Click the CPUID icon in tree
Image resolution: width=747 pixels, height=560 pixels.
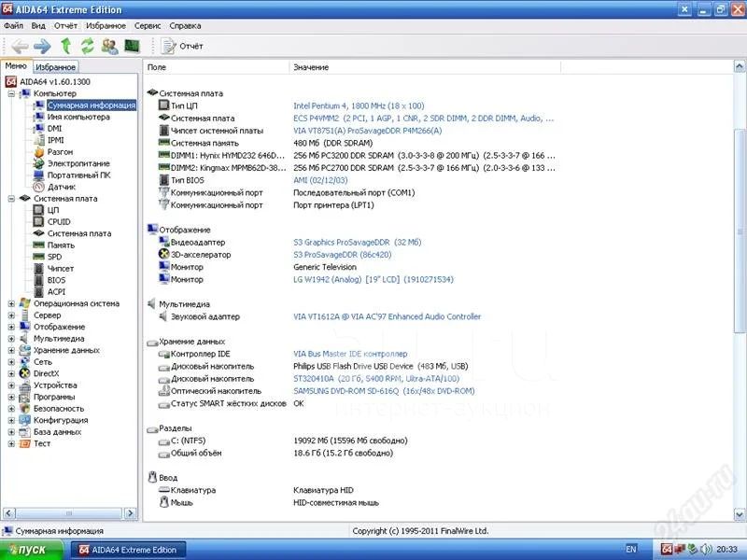[x=39, y=222]
